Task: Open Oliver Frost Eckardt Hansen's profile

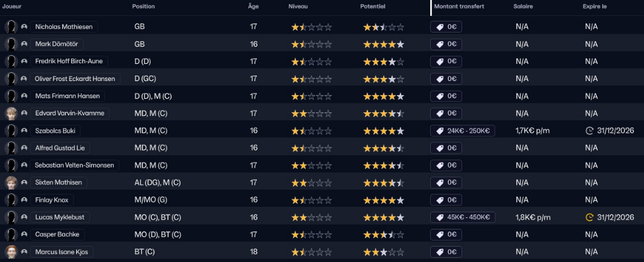Action: tap(74, 79)
